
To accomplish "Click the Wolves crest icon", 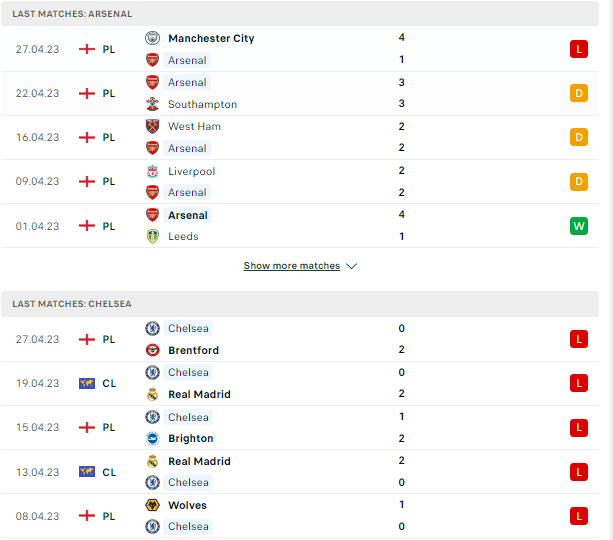I will pos(152,505).
